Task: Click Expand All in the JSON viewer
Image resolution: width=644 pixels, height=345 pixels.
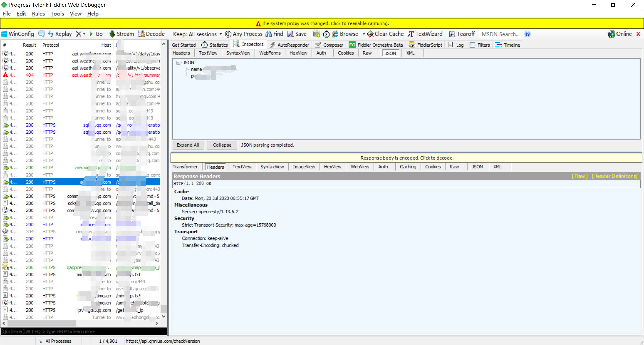Action: (x=187, y=145)
